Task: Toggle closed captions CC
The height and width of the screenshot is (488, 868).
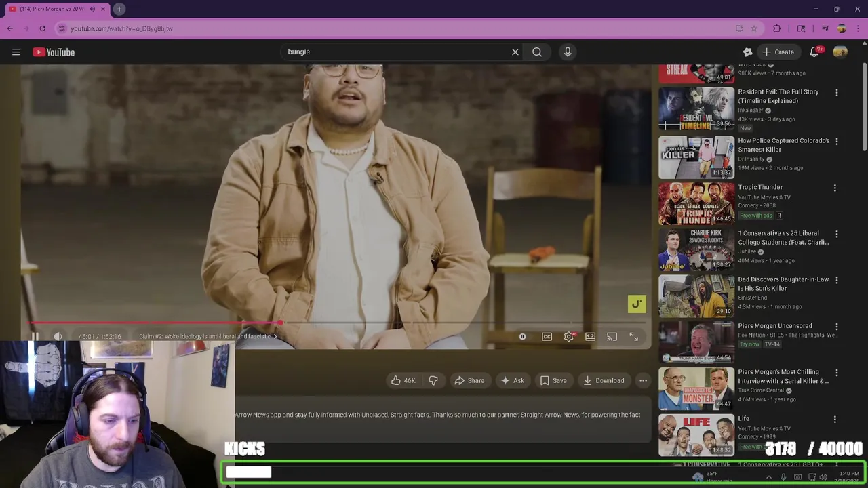Action: (x=547, y=337)
